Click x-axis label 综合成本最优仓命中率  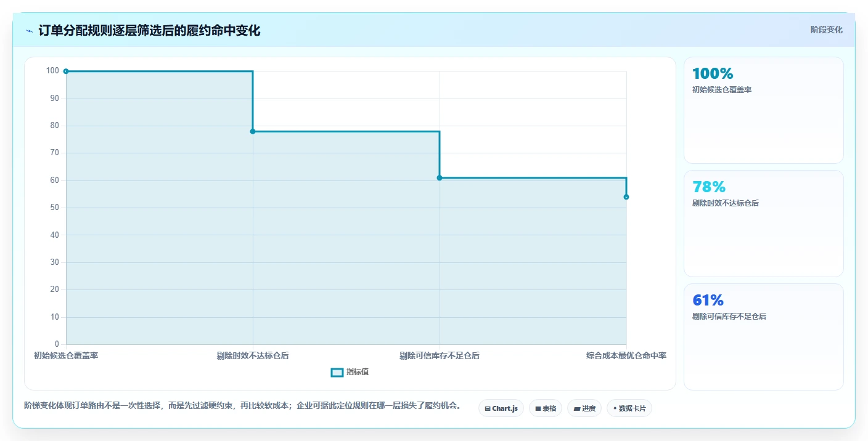pos(626,355)
